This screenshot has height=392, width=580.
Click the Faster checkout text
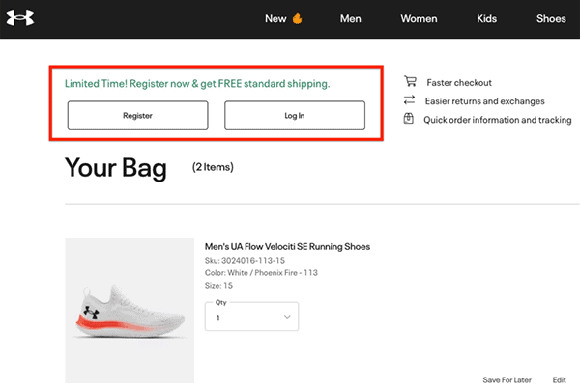tap(459, 83)
